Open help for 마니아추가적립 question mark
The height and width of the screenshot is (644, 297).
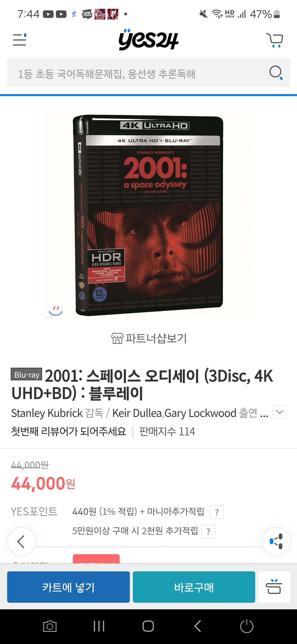(x=217, y=512)
